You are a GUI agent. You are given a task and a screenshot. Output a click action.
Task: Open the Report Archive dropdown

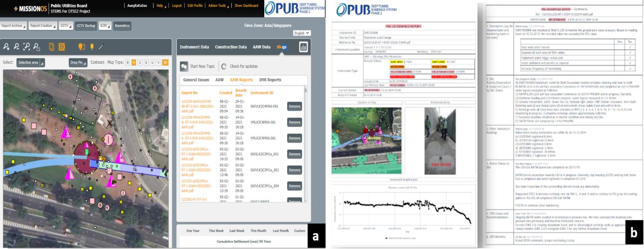pos(13,26)
